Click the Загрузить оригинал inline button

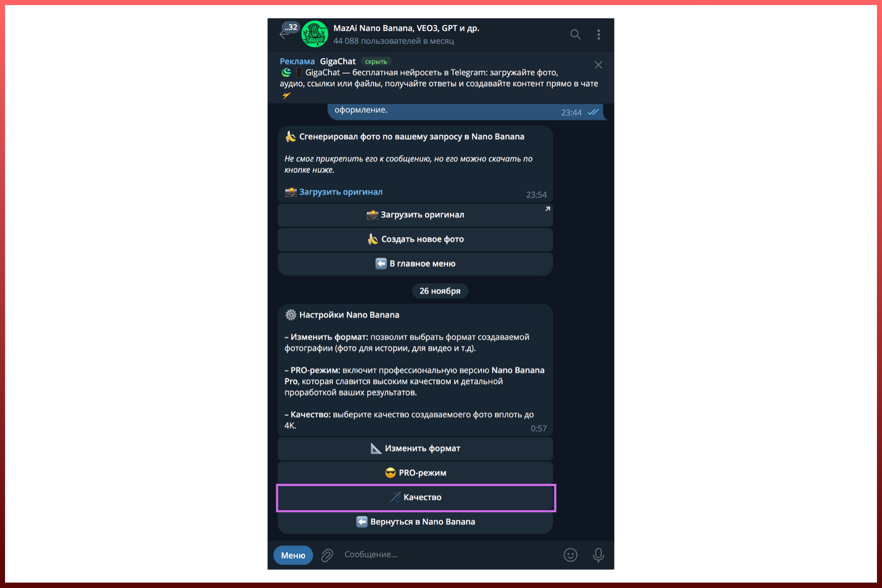415,215
